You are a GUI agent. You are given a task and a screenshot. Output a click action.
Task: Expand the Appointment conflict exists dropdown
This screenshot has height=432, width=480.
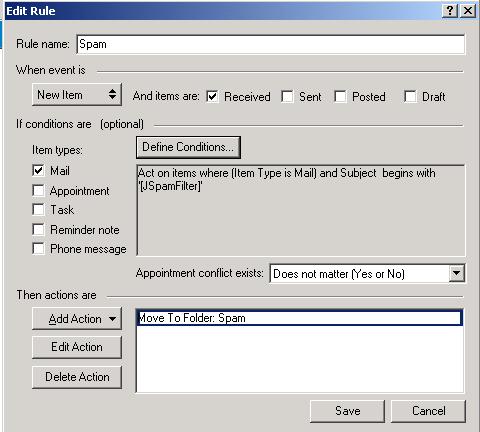(x=456, y=274)
